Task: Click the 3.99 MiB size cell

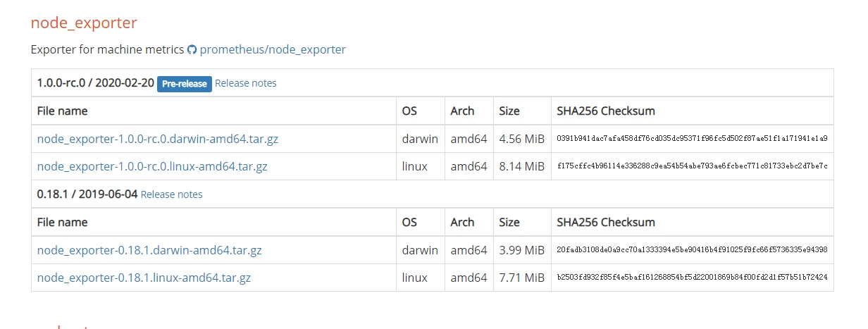Action: (521, 250)
